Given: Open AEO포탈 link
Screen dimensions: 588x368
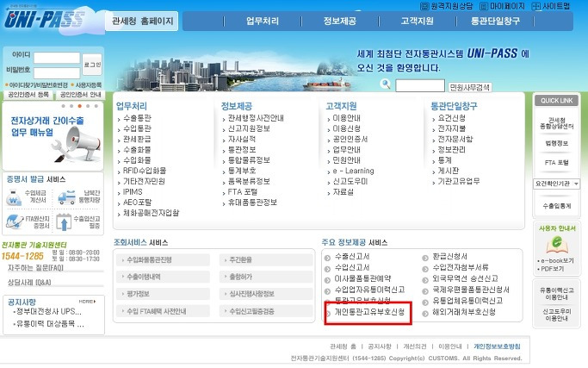Looking at the screenshot, I should click(x=137, y=203).
